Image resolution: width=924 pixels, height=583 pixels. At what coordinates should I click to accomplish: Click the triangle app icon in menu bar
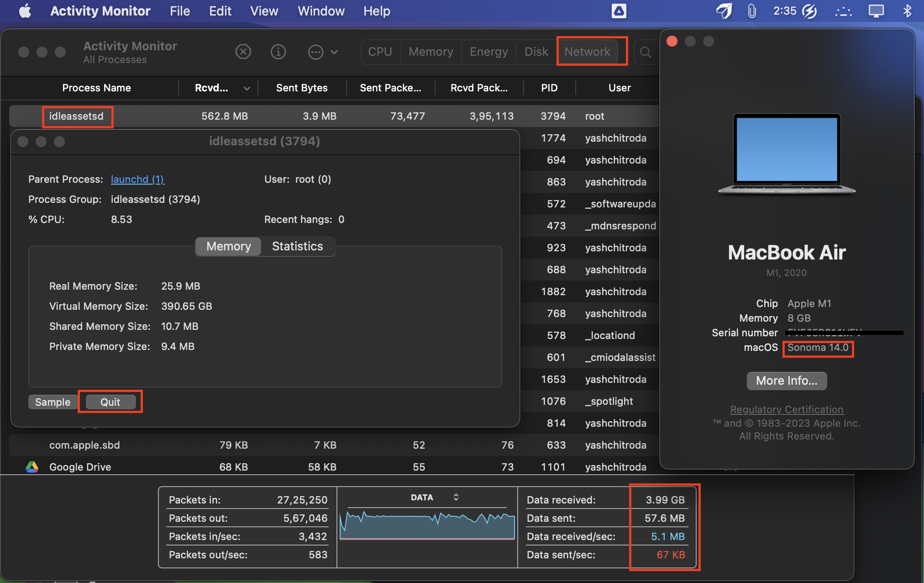(619, 11)
